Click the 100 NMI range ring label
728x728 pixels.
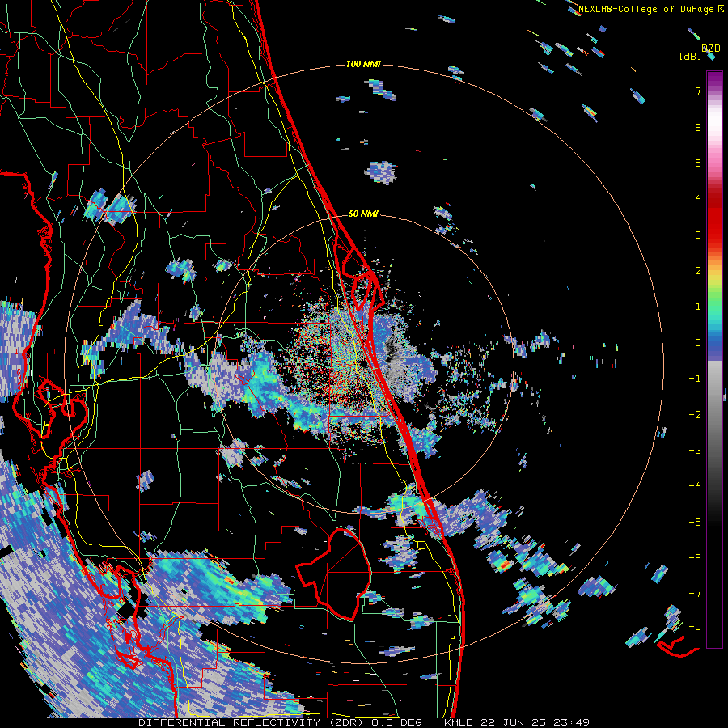(x=363, y=64)
